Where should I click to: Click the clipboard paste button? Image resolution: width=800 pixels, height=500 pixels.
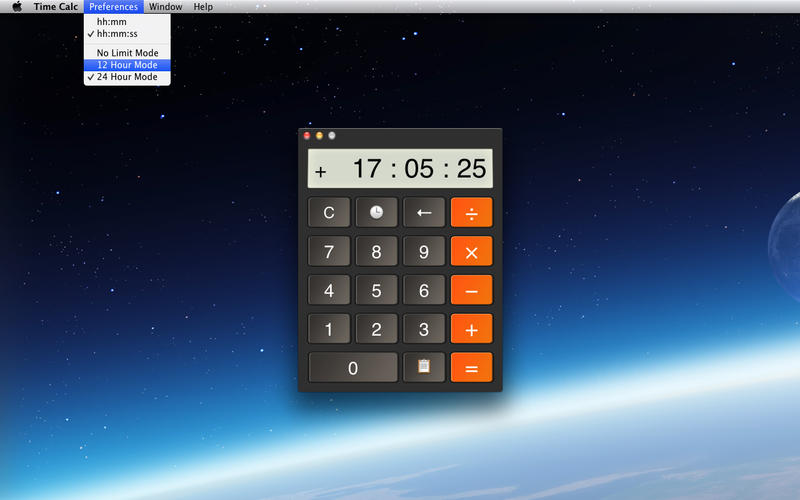point(423,367)
